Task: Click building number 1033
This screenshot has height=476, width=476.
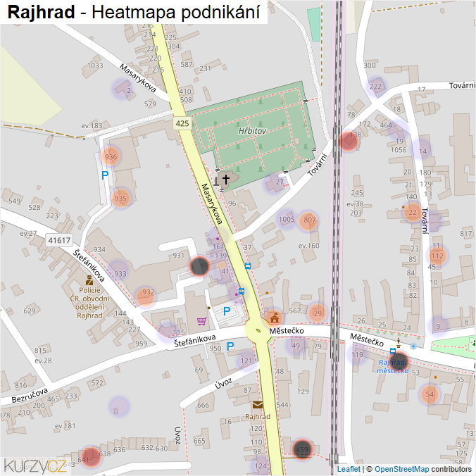Action: point(95,65)
